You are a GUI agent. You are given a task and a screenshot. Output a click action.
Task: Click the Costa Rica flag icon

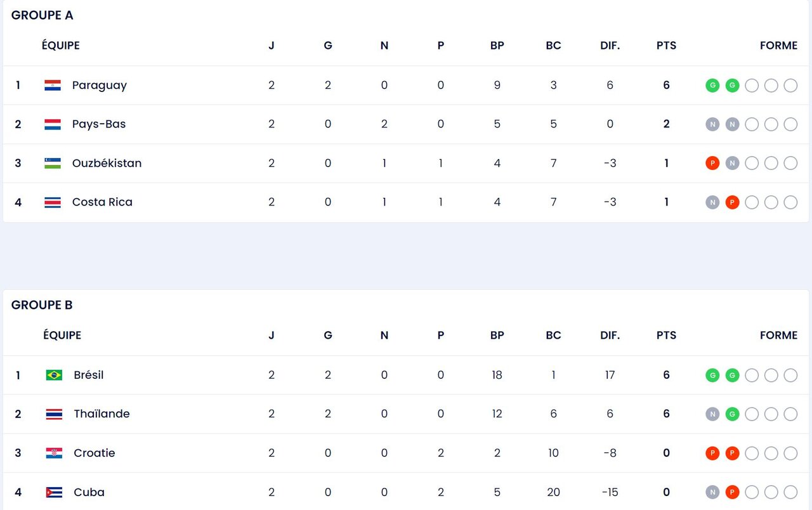coord(53,202)
